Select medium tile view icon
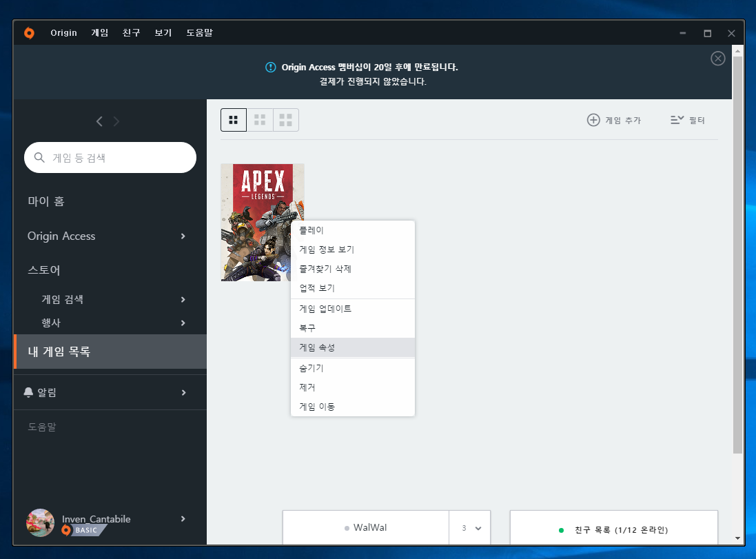The height and width of the screenshot is (559, 756). 260,120
